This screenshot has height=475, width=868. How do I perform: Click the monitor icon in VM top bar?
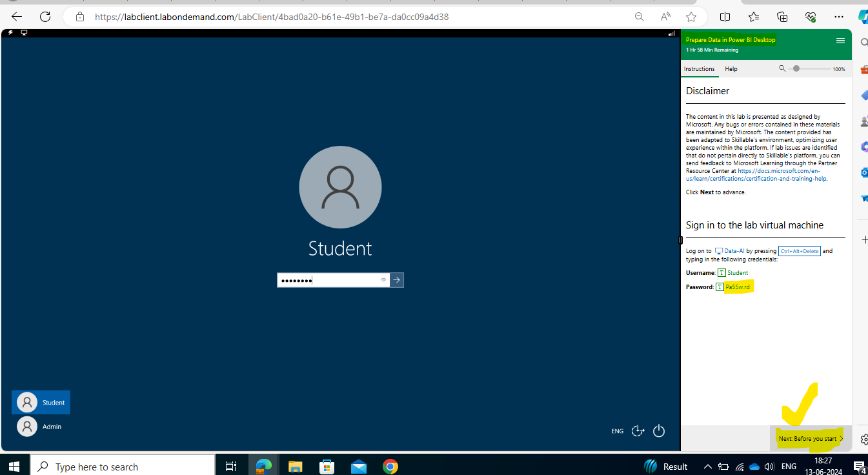pyautogui.click(x=24, y=32)
